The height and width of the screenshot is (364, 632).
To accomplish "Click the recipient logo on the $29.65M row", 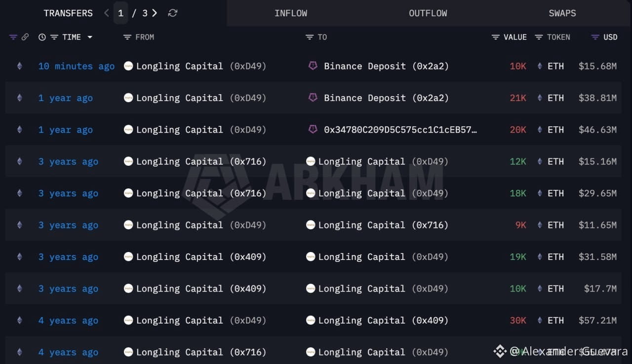I will point(311,193).
